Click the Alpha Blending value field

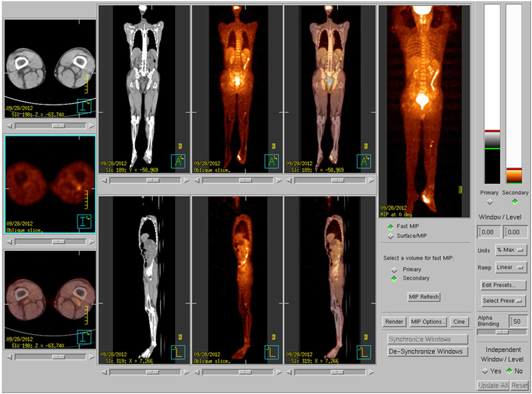tap(518, 321)
